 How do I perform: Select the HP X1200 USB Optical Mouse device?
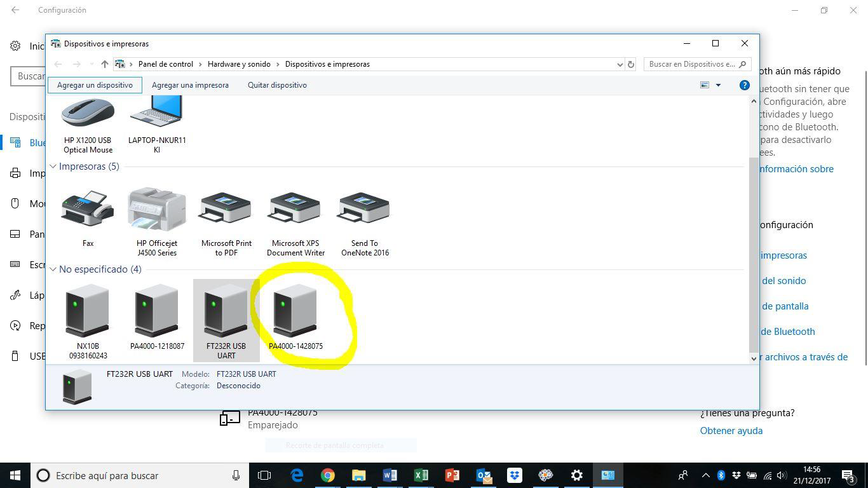point(88,126)
